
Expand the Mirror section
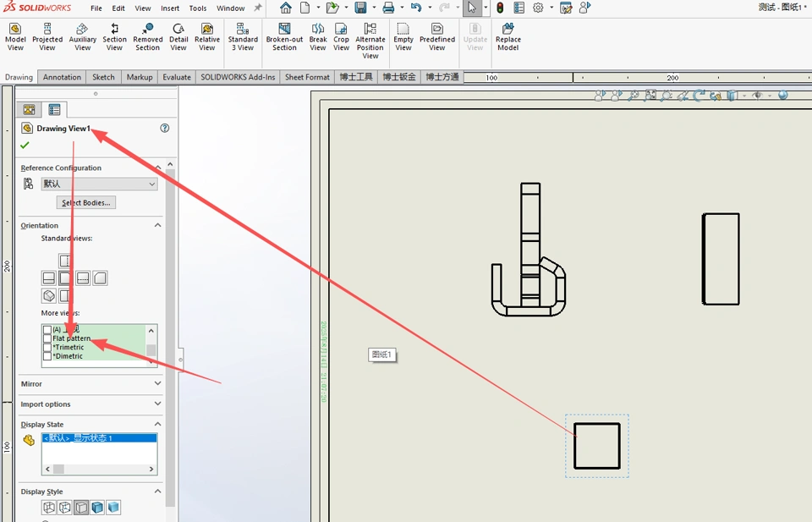(158, 383)
